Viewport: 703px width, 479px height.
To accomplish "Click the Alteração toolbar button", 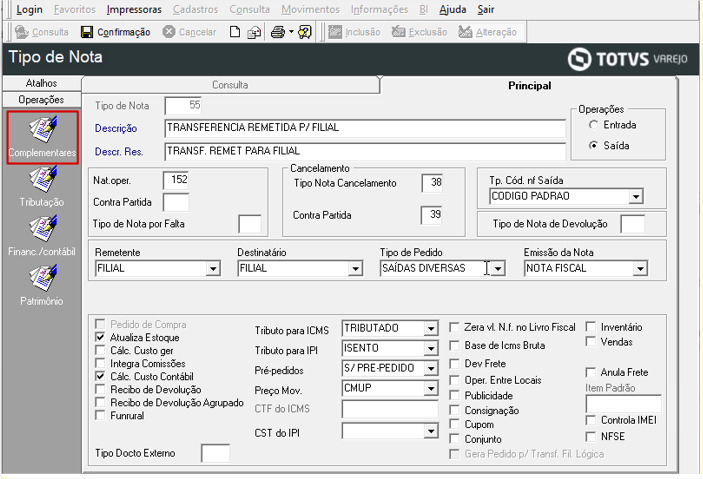I will click(487, 32).
